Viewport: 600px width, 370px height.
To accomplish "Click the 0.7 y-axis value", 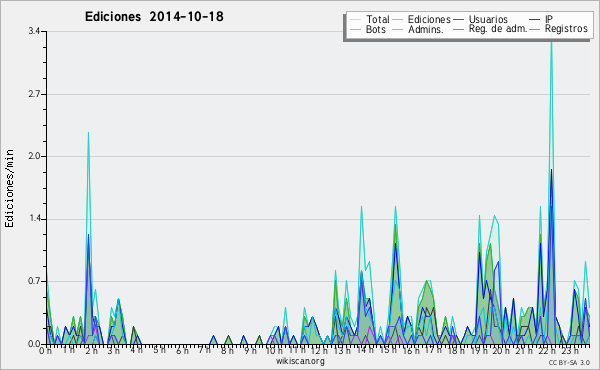I will [x=34, y=282].
